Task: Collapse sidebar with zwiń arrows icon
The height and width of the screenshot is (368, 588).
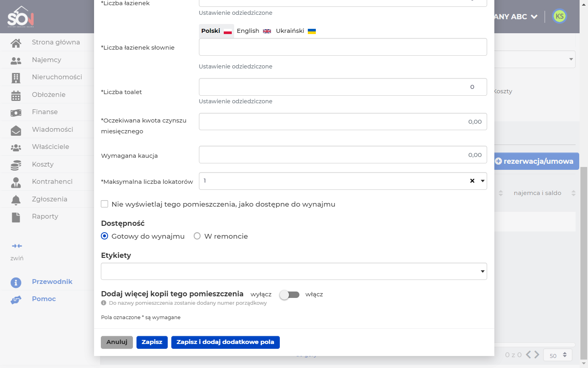Action: point(17,246)
